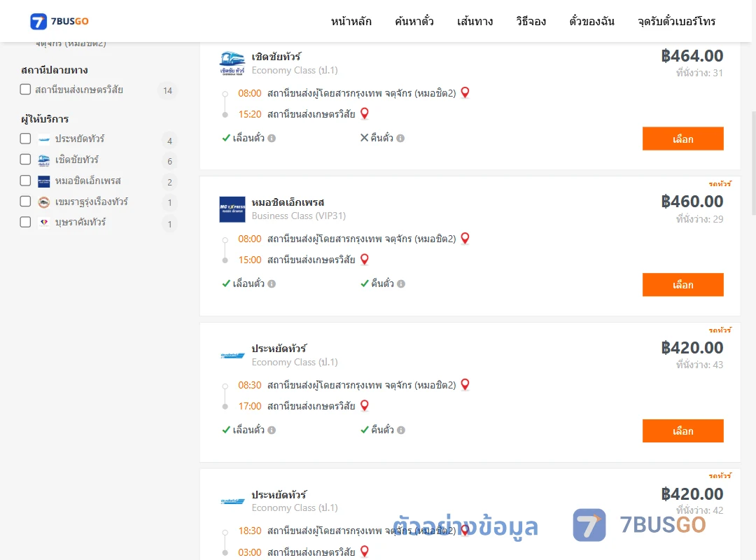Tick เชิดชัยทัวร์ operator checkbox
Viewport: 756px width, 560px height.
[26, 159]
